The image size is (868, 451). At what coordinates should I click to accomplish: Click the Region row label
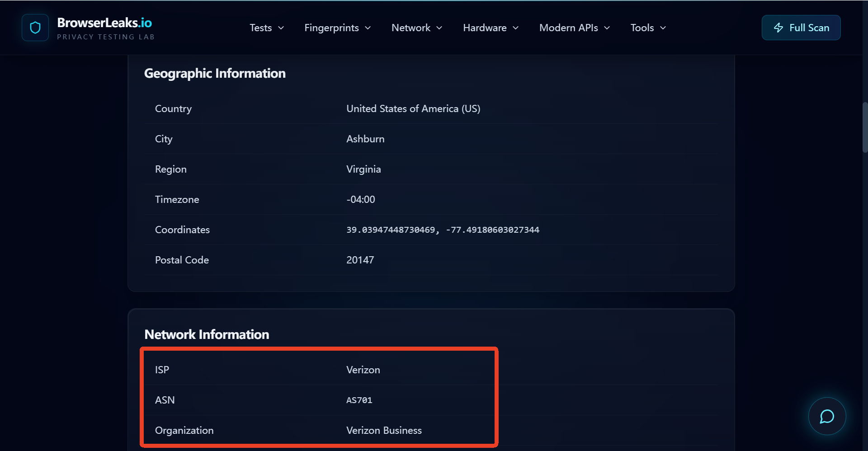(x=170, y=169)
